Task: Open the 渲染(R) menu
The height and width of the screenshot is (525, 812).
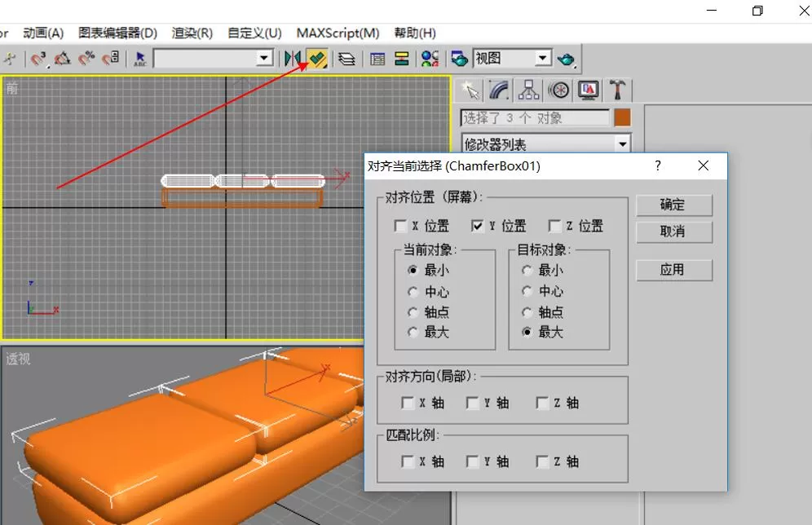Action: click(x=192, y=33)
